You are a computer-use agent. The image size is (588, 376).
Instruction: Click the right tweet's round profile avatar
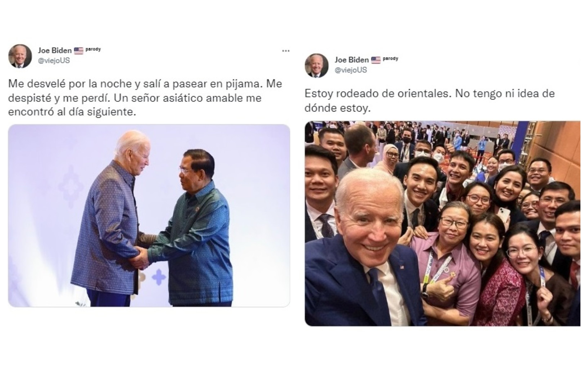(x=317, y=66)
